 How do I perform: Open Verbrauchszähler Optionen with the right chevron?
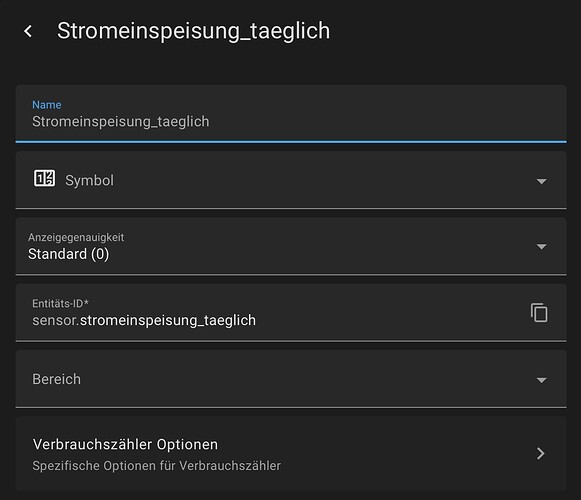pyautogui.click(x=541, y=453)
